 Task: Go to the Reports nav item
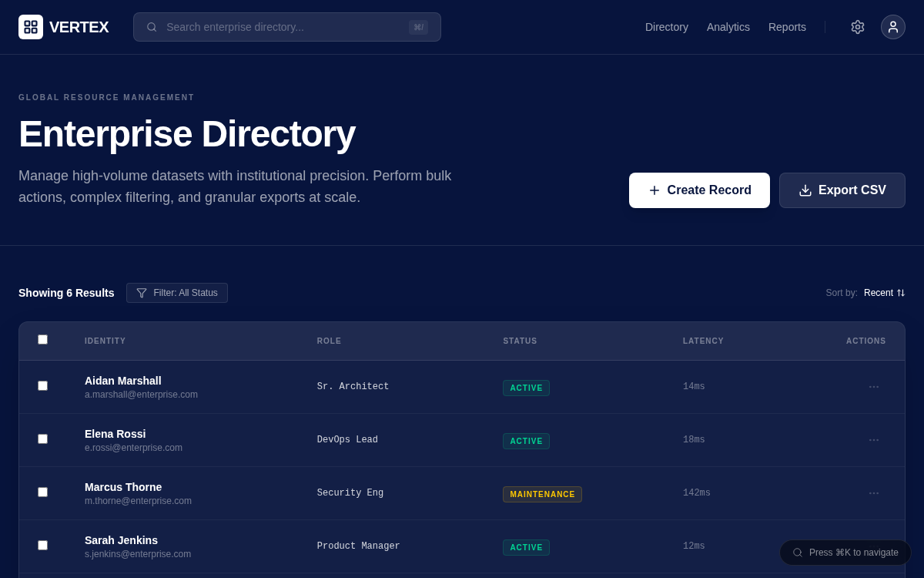[x=787, y=27]
